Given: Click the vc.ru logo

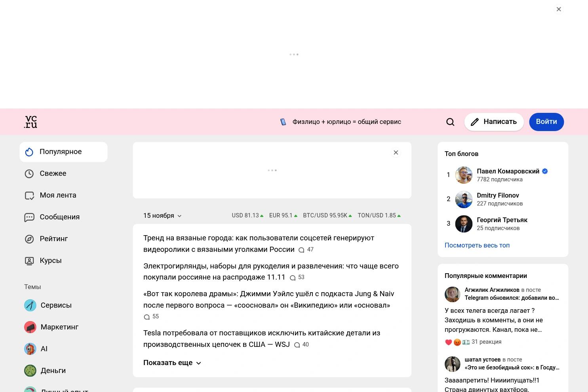Looking at the screenshot, I should click(x=30, y=122).
